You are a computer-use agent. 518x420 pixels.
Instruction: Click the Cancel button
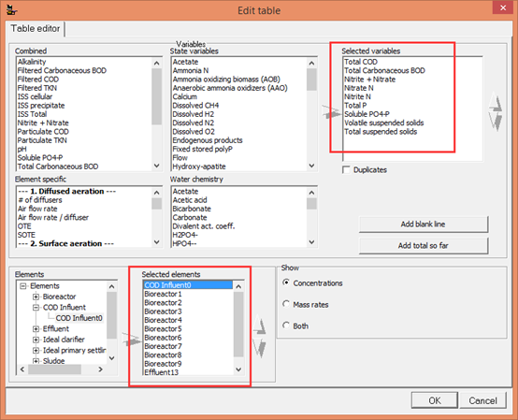(x=482, y=400)
